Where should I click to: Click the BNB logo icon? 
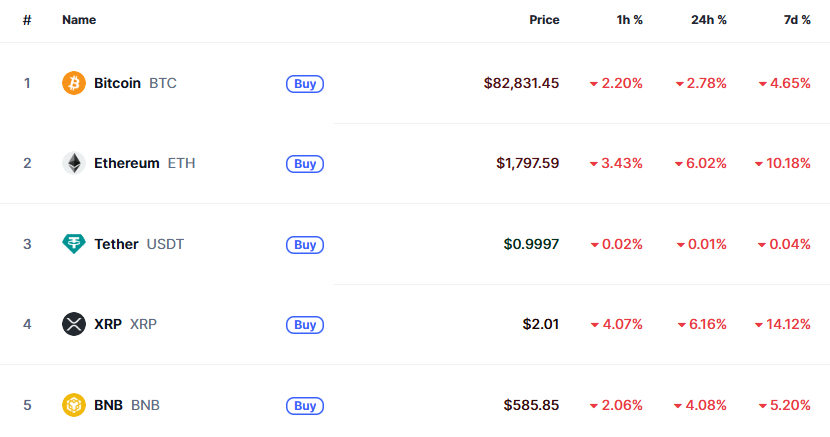[74, 405]
